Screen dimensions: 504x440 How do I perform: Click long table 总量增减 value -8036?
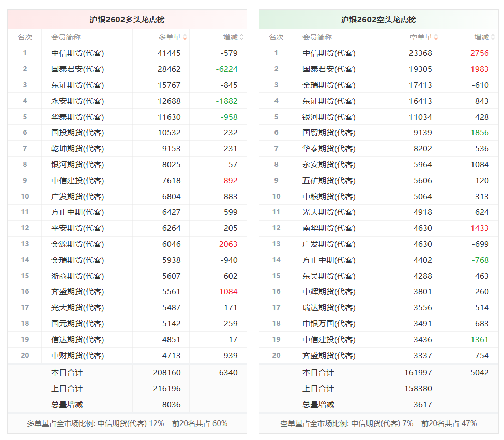pyautogui.click(x=170, y=405)
